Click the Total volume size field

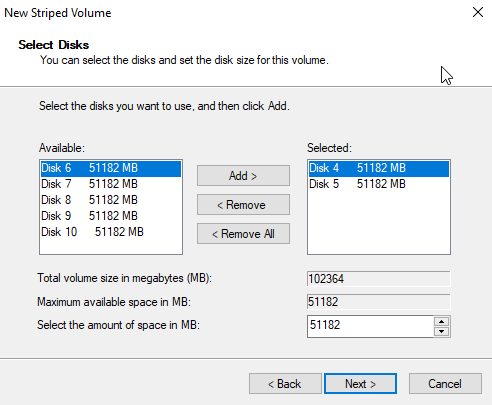379,279
